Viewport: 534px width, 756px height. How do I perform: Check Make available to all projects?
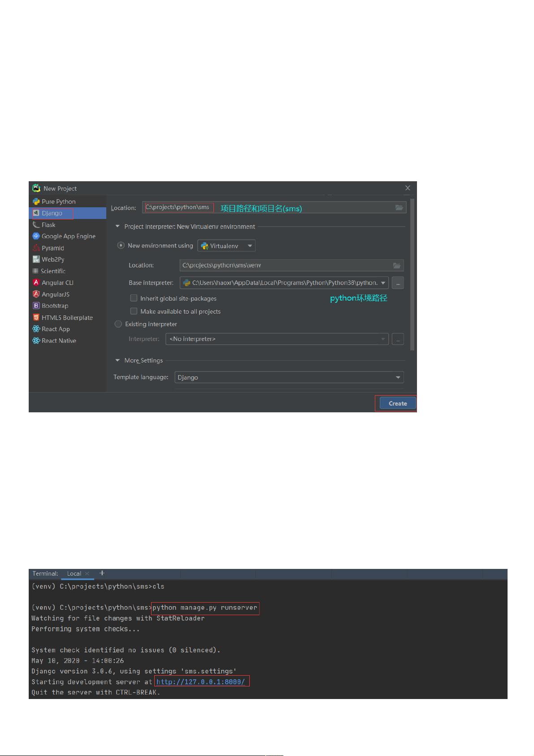pyautogui.click(x=134, y=311)
